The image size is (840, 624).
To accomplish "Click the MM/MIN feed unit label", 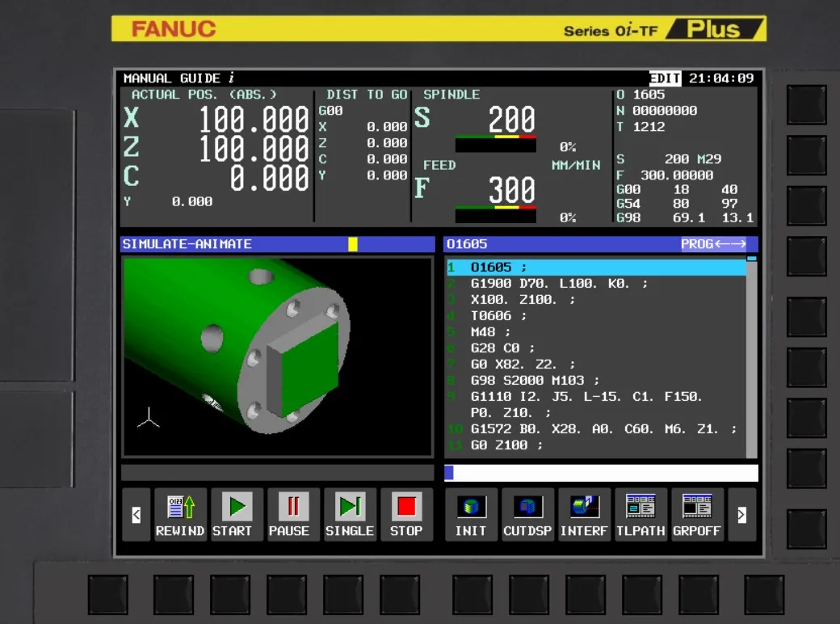I will click(577, 165).
